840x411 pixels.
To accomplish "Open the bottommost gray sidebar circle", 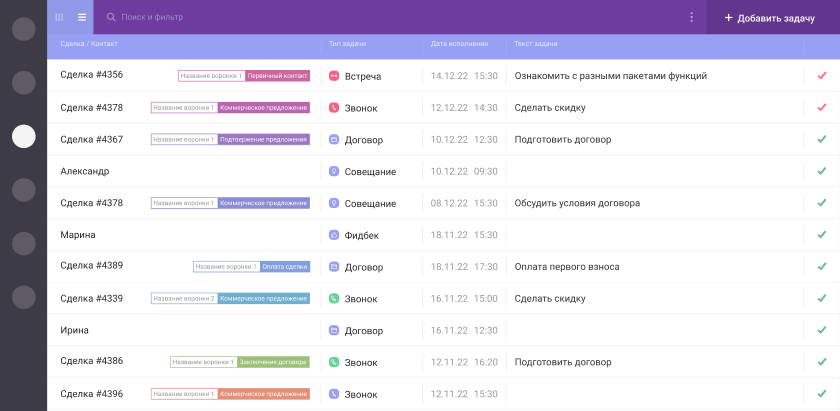I will 24,297.
